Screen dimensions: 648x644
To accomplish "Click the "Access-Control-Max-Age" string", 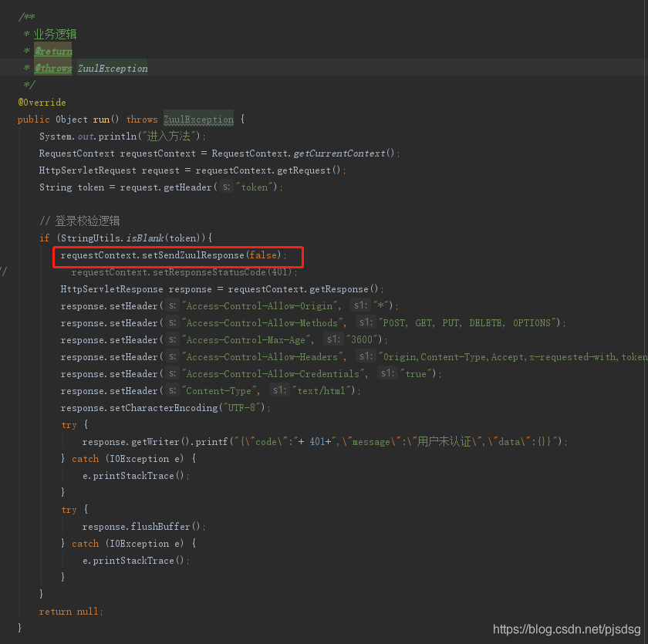I will click(x=246, y=340).
